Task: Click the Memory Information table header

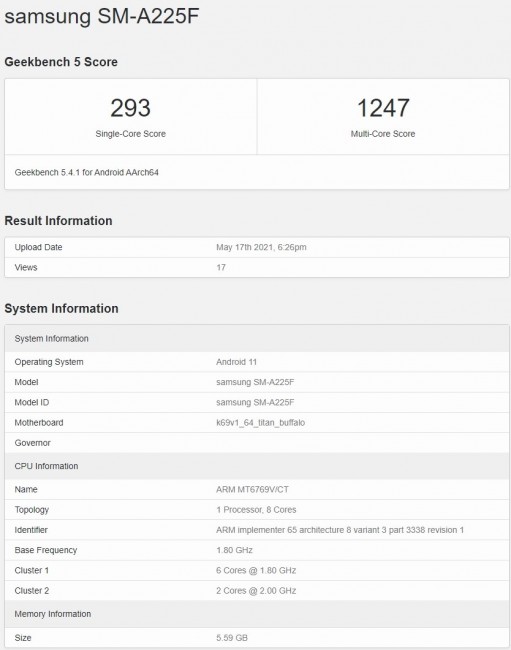Action: pos(257,614)
